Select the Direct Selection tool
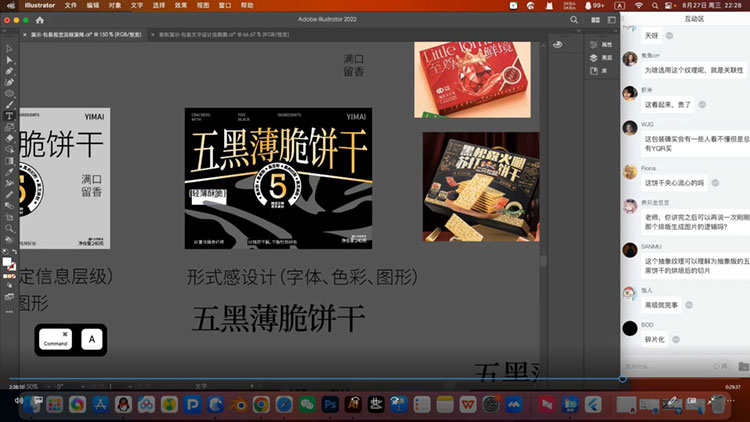The image size is (750, 422). 9,60
